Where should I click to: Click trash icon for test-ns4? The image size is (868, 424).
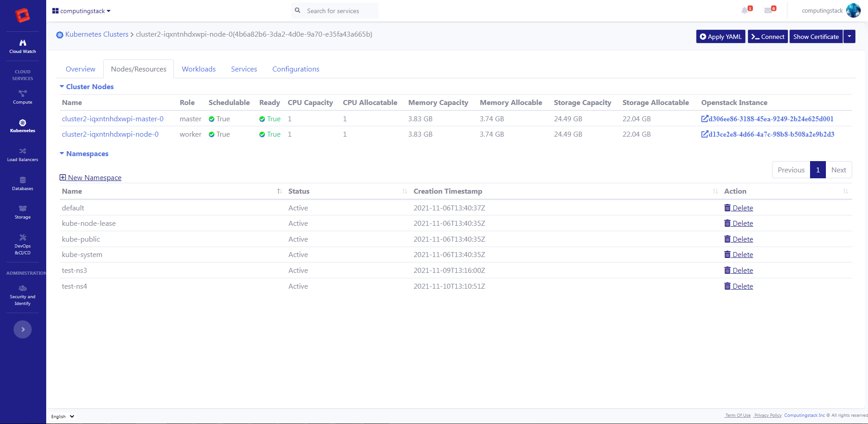coord(727,286)
